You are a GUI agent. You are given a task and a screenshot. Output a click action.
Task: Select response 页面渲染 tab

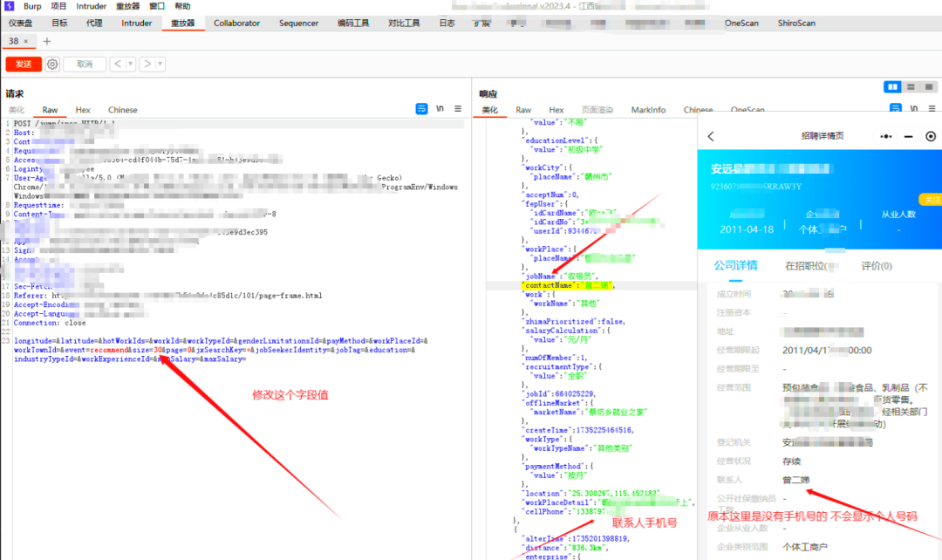click(597, 110)
